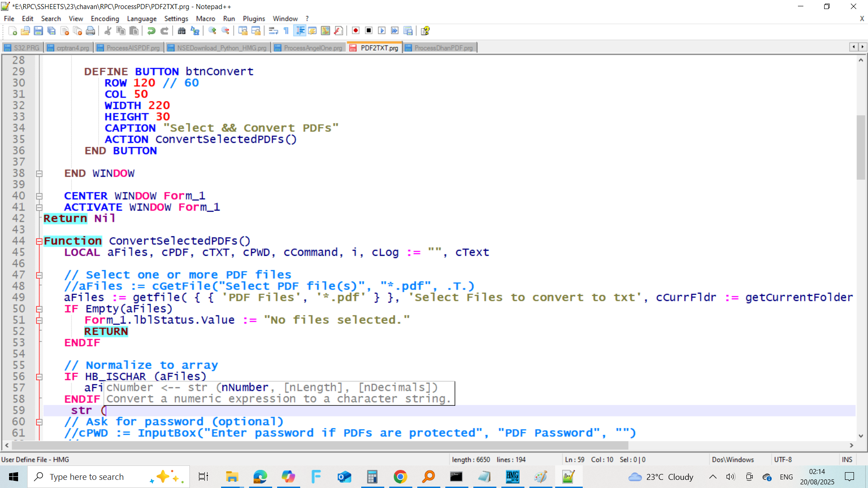The image size is (868, 488).
Task: Switch to the ProcessAngelOne.prg tab
Action: point(309,48)
